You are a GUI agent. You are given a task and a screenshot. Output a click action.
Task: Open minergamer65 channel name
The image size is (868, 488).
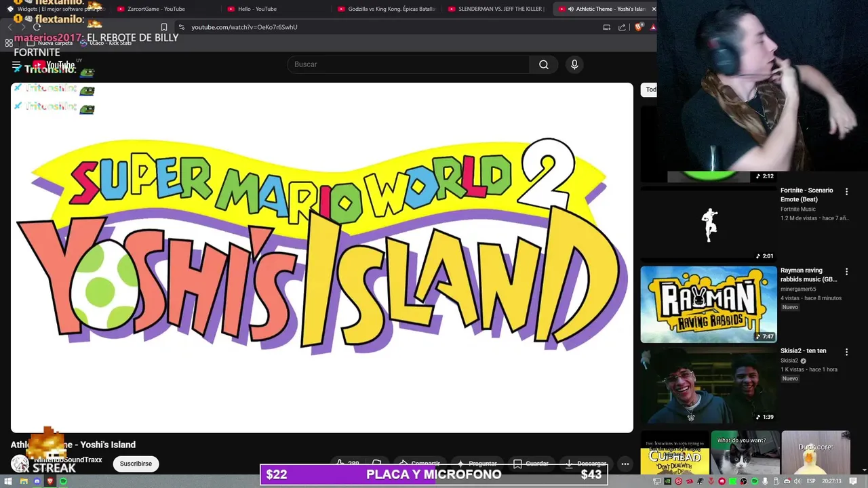coord(798,289)
